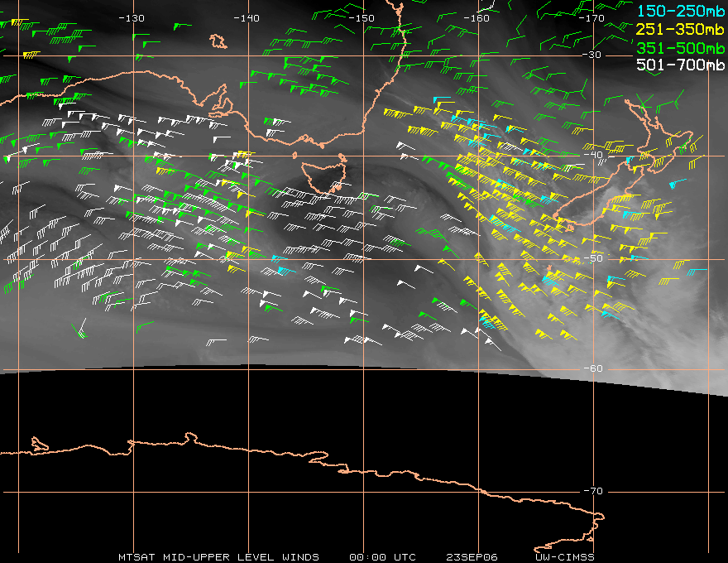Click the -140 longitude label
This screenshot has width=728, height=563.
coord(247,18)
